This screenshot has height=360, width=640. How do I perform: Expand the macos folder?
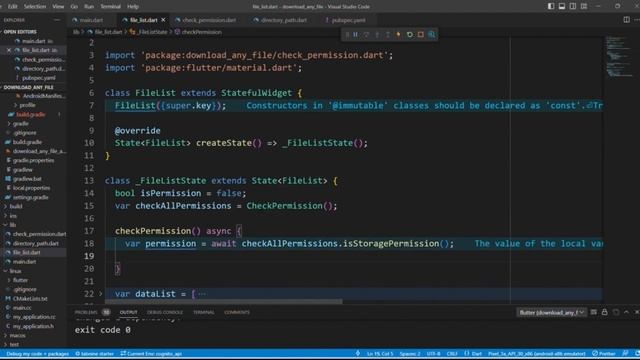pyautogui.click(x=17, y=335)
